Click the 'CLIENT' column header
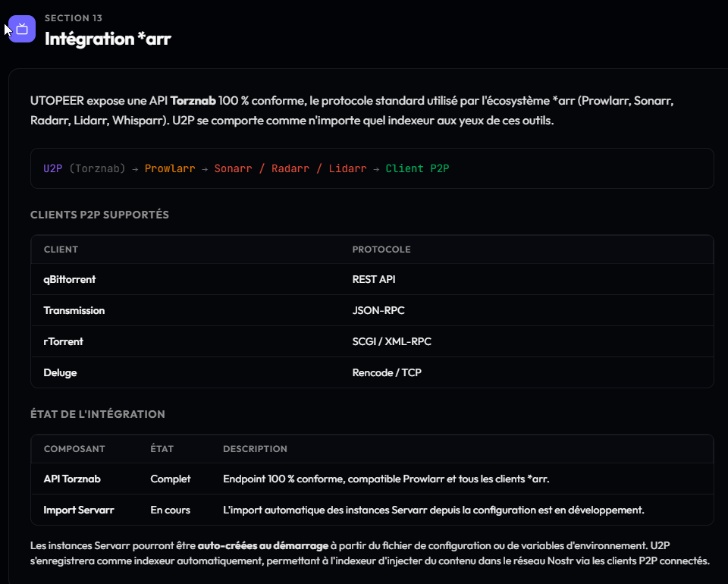This screenshot has height=584, width=728. pos(61,250)
